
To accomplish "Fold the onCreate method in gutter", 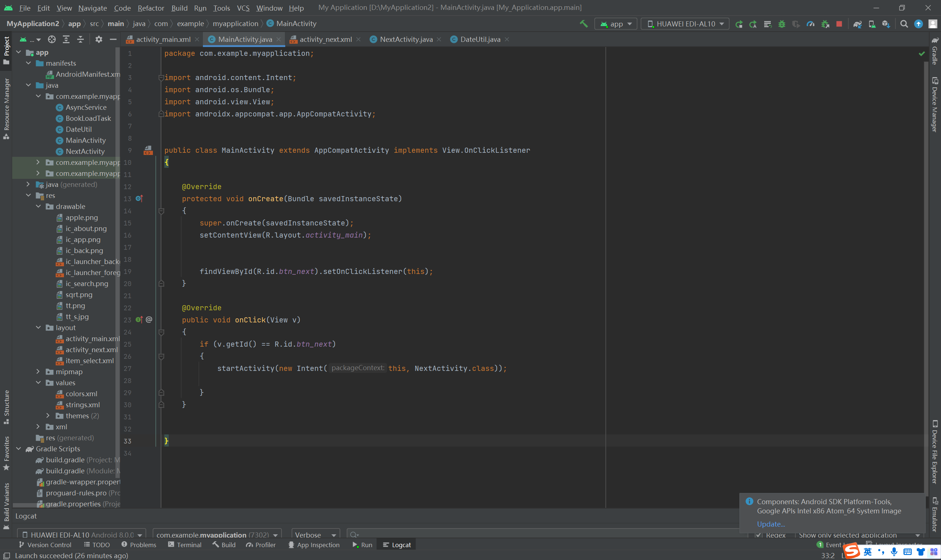I will (x=161, y=211).
